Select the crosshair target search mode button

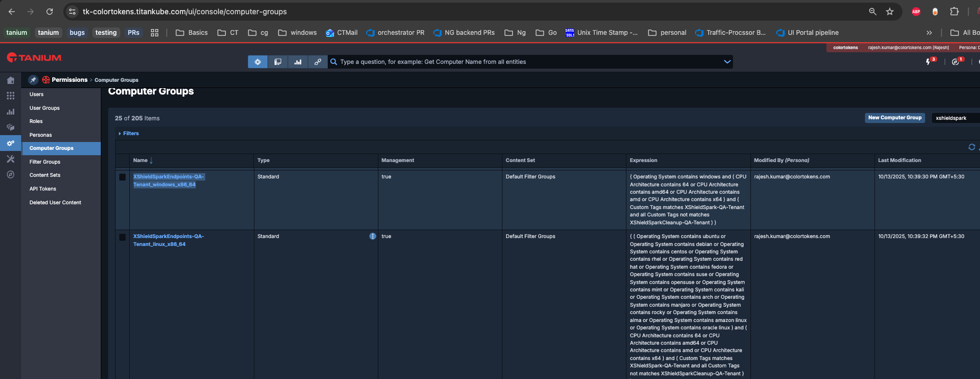click(258, 62)
